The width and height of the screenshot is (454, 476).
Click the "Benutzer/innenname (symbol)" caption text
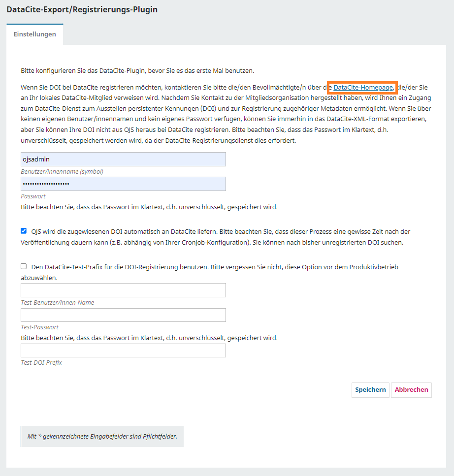click(x=62, y=172)
